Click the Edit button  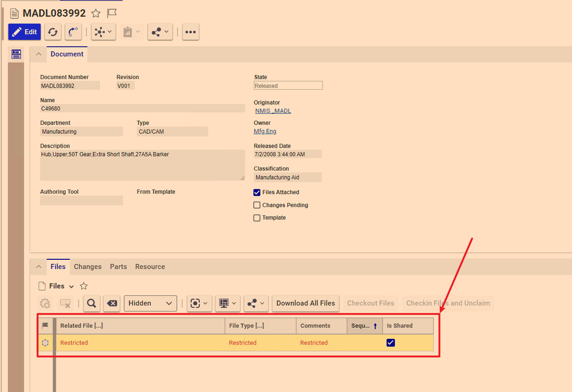coord(25,32)
